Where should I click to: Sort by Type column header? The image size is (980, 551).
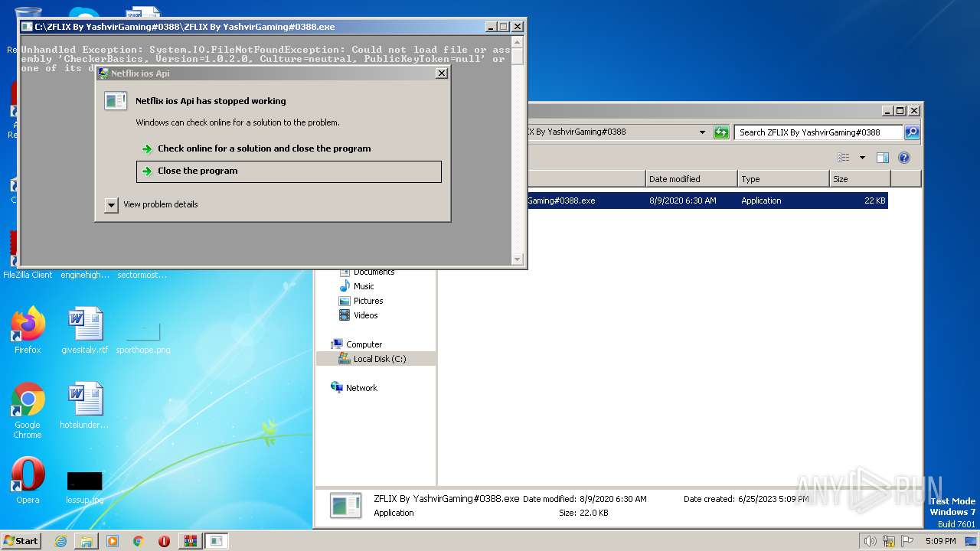point(783,179)
